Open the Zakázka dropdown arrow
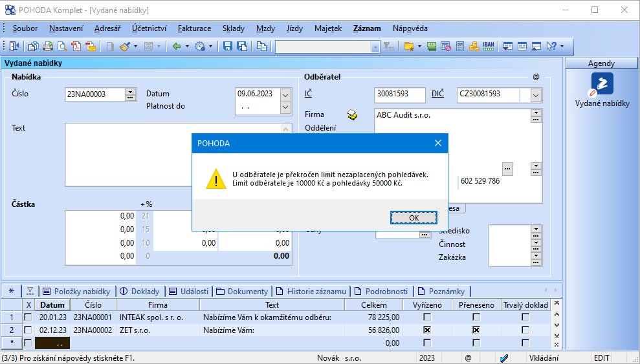This screenshot has width=640, height=364. 536,255
